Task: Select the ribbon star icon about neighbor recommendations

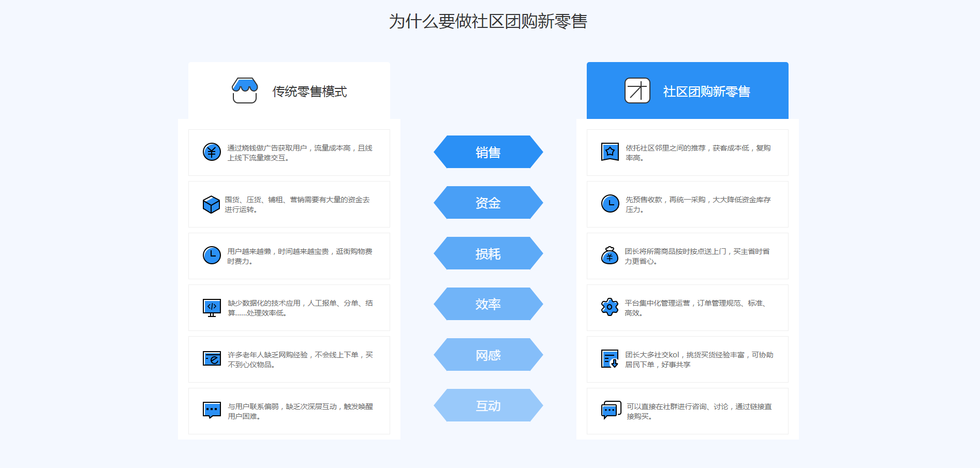Action: click(x=610, y=152)
